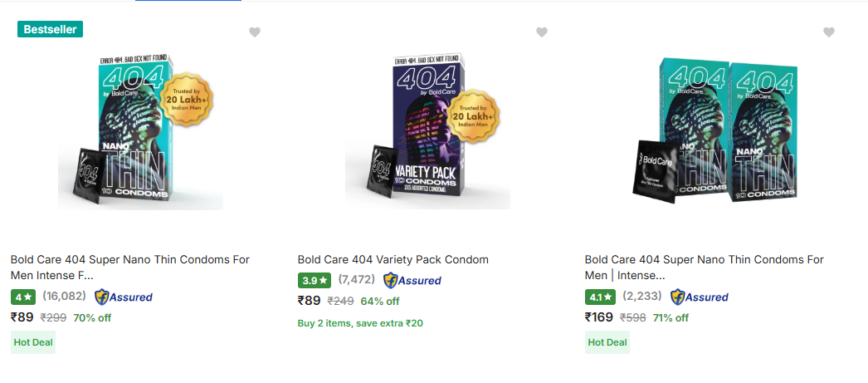Click Assured badge on Variety Pack listing
Screen dimensions: 868x383
point(412,280)
